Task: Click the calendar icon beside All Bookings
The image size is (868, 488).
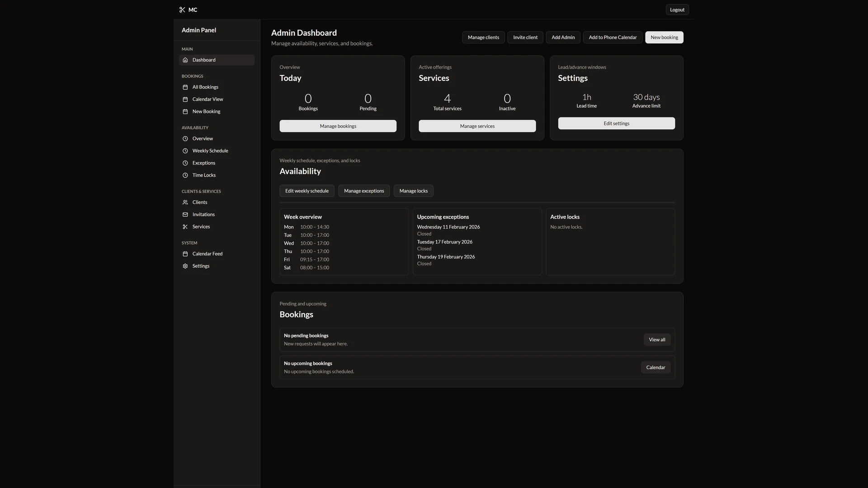Action: click(185, 87)
